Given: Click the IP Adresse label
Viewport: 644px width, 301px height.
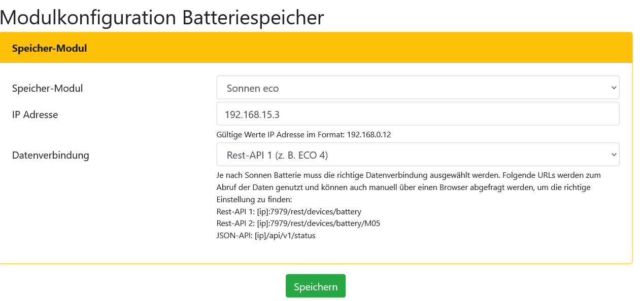Looking at the screenshot, I should pos(35,115).
